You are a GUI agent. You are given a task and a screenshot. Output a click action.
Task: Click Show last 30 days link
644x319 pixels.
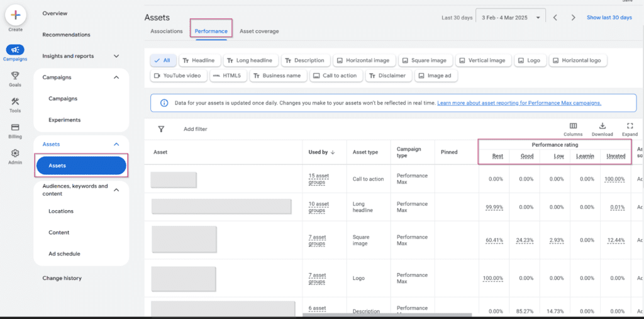(x=609, y=18)
